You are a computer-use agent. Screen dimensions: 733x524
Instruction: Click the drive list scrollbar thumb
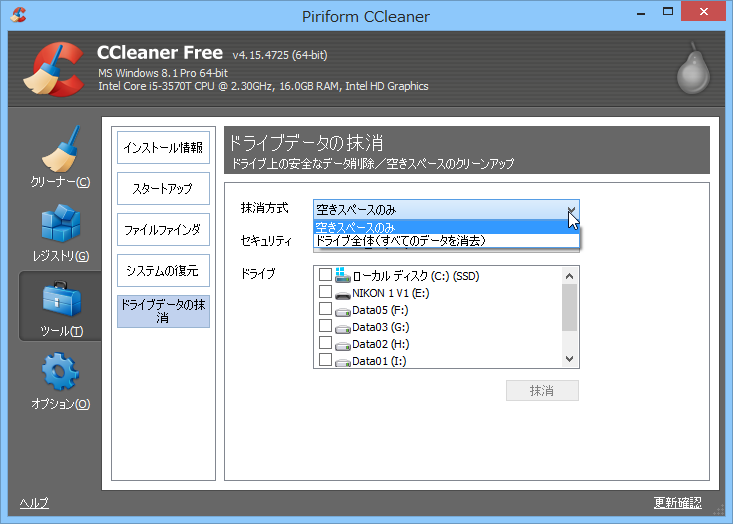(569, 308)
